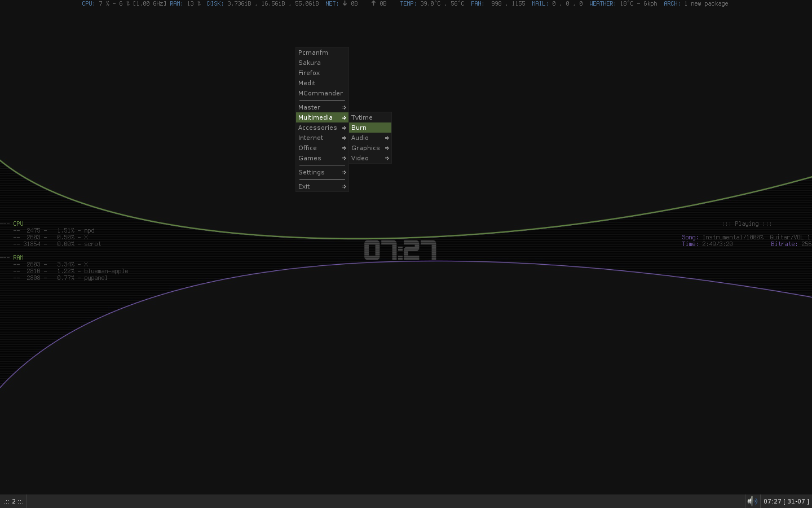Viewport: 812px width, 508px height.
Task: Click the highlighted Burn entry
Action: [370, 128]
